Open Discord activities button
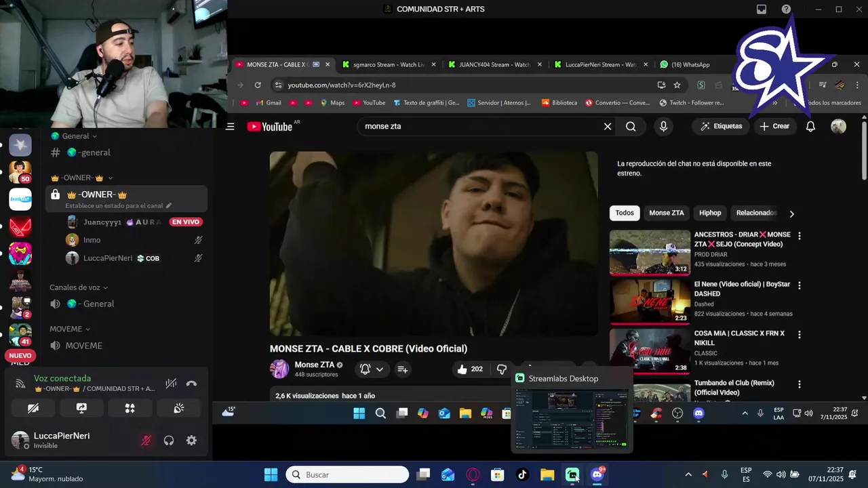This screenshot has height=488, width=868. 130,408
